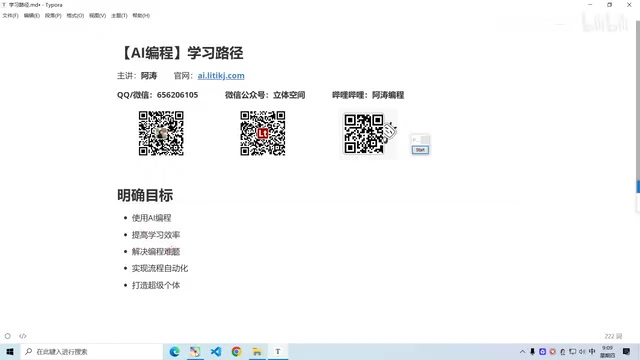Open File Explorer from taskbar
640x360 pixels.
click(x=257, y=351)
